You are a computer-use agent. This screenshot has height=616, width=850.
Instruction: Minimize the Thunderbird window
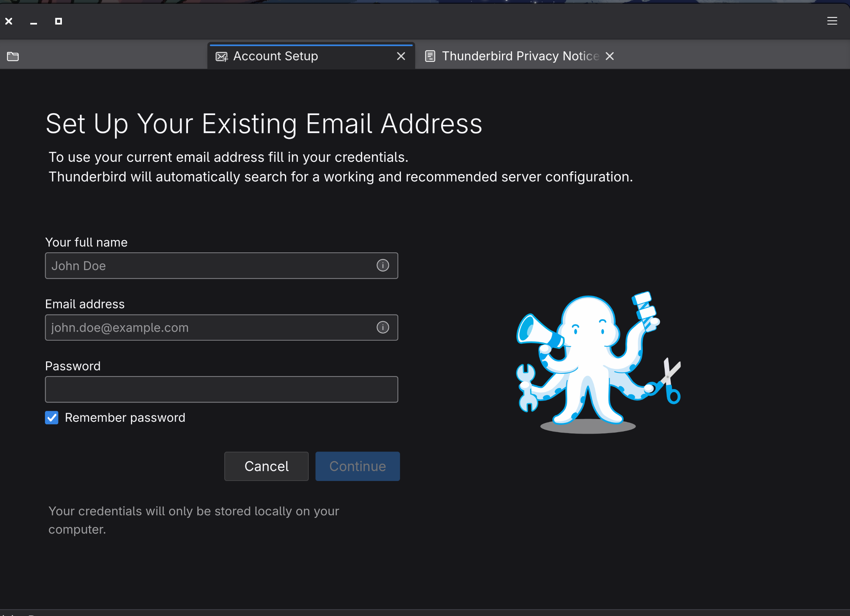[x=34, y=22]
